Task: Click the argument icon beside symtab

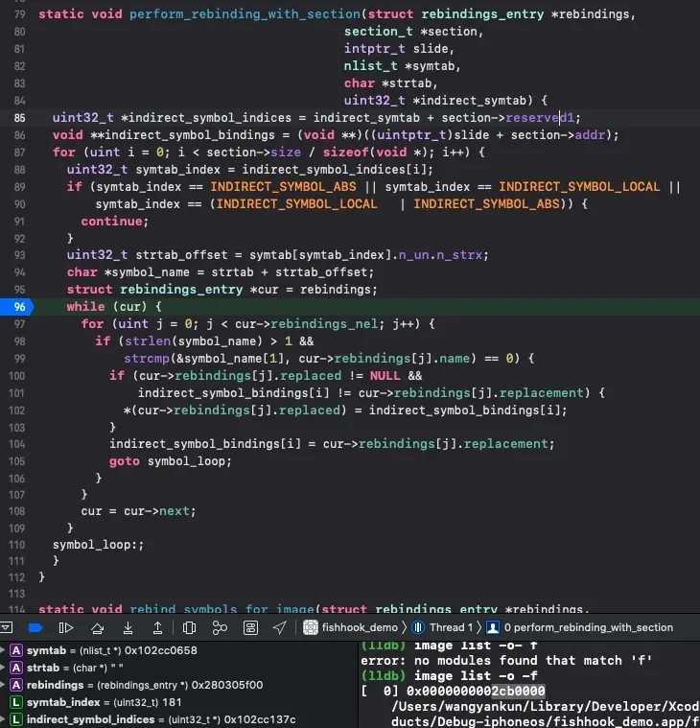Action: (x=16, y=650)
